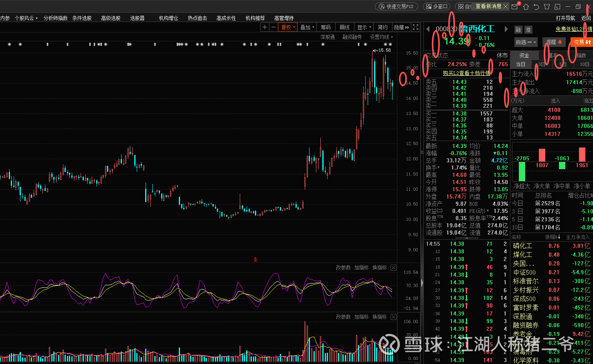Open the 自选 watchlist dropdown
The width and height of the screenshot is (593, 364).
pos(526,42)
